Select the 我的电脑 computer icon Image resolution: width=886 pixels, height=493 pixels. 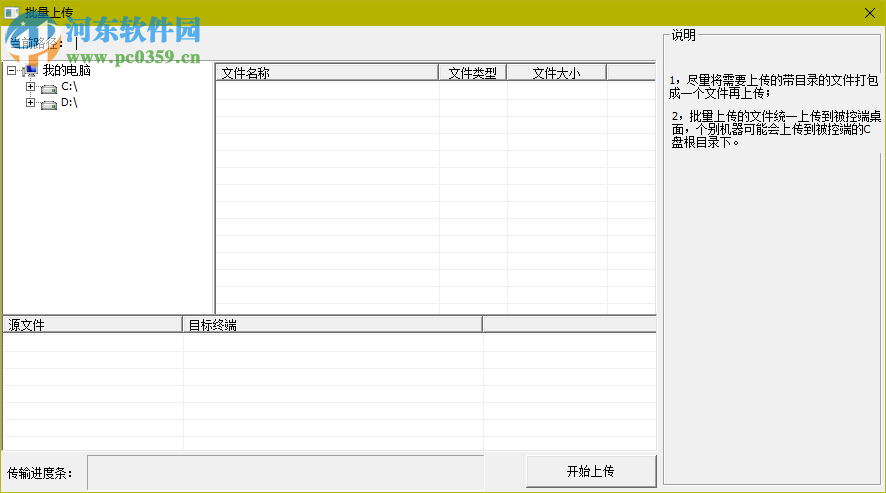coord(30,71)
